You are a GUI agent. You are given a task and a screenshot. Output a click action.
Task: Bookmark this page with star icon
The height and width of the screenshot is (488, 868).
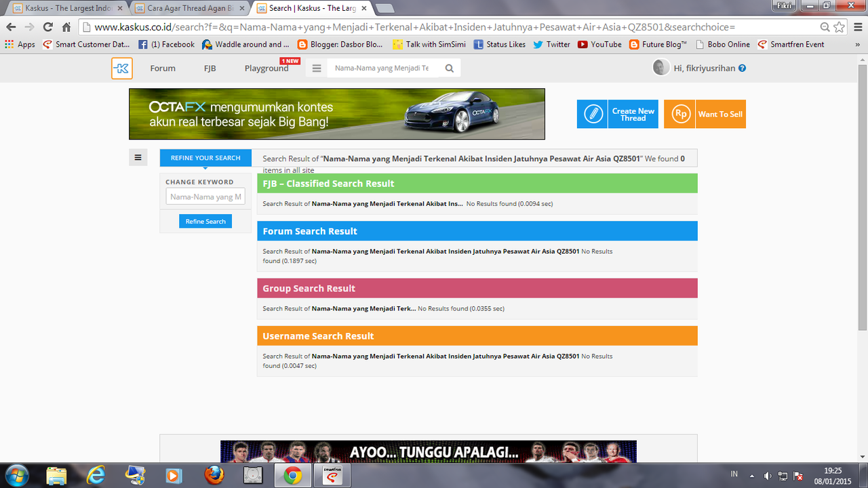(840, 27)
